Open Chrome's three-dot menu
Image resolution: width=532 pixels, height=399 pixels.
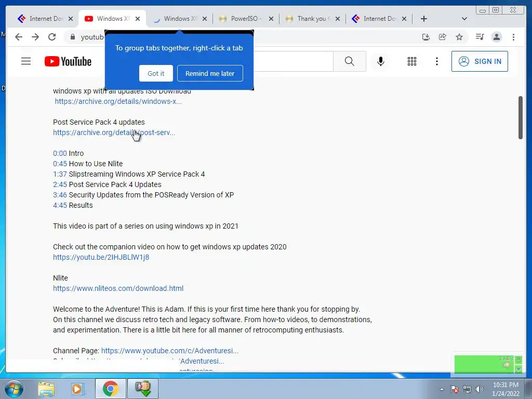pyautogui.click(x=513, y=37)
